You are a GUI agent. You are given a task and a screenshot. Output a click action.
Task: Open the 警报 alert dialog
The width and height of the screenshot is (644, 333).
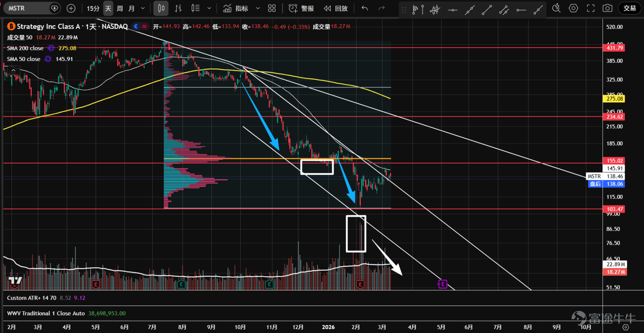301,8
